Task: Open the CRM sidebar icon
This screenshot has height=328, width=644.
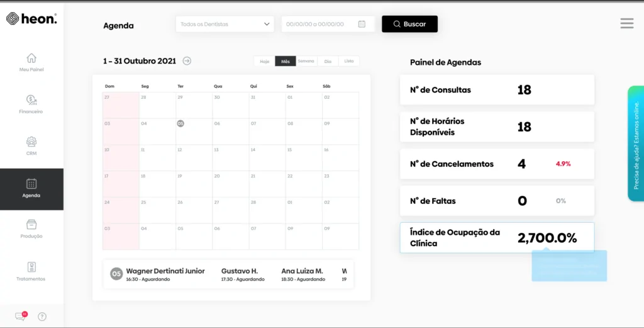Action: [x=31, y=142]
